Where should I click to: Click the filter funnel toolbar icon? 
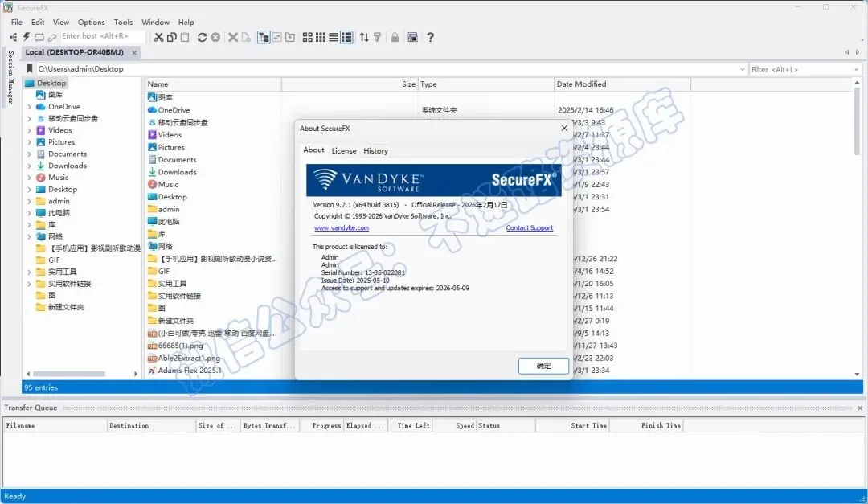[x=378, y=37]
